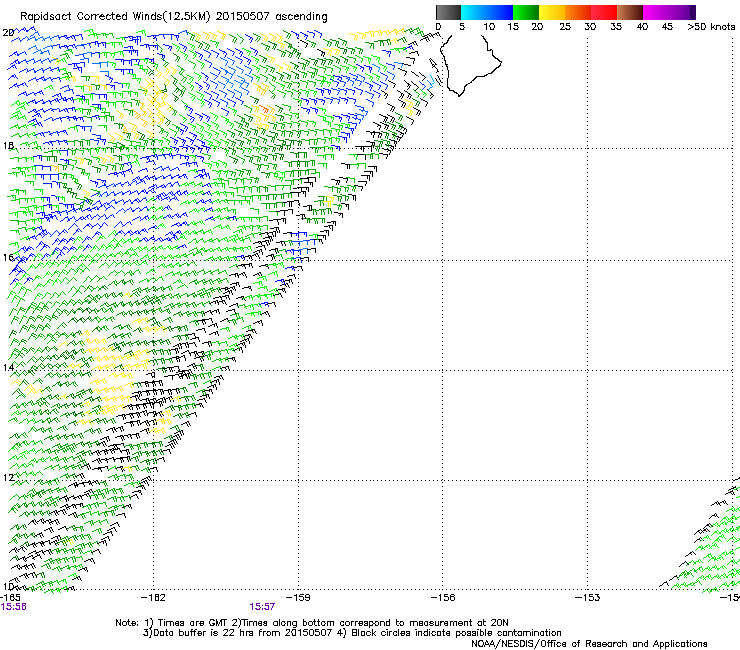Click the latitude label '16'
Image resolution: width=740 pixels, height=650 pixels.
[x=8, y=257]
